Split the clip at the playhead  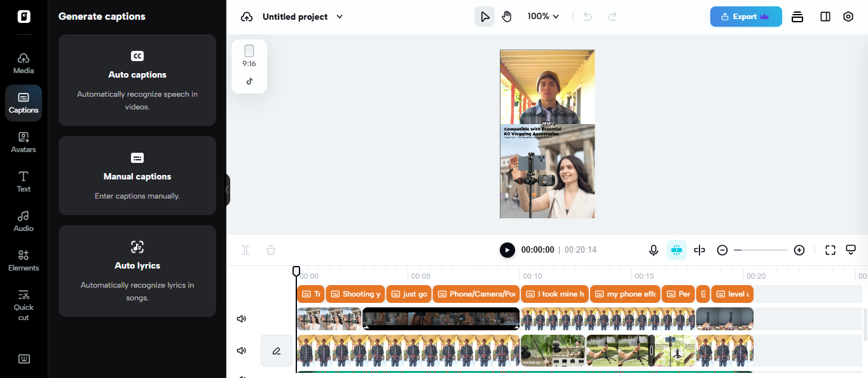point(245,250)
